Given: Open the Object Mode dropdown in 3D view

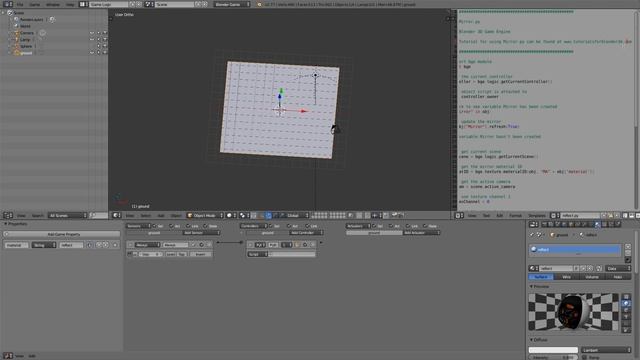Looking at the screenshot, I should pos(205,215).
